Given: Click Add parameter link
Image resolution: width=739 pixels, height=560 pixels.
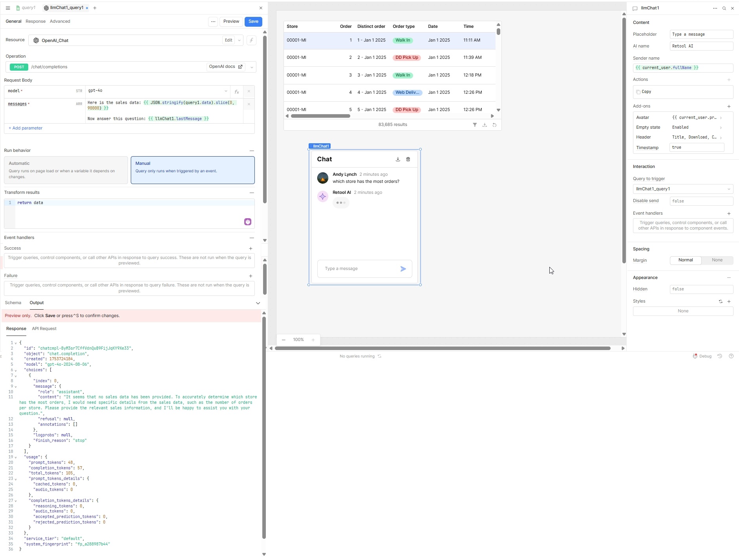Looking at the screenshot, I should (x=26, y=128).
